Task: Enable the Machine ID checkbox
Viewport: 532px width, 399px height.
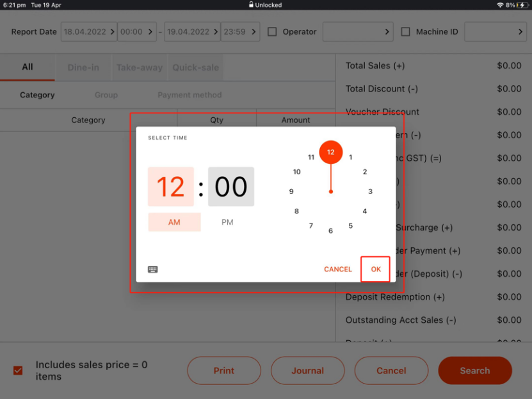Action: 405,31
